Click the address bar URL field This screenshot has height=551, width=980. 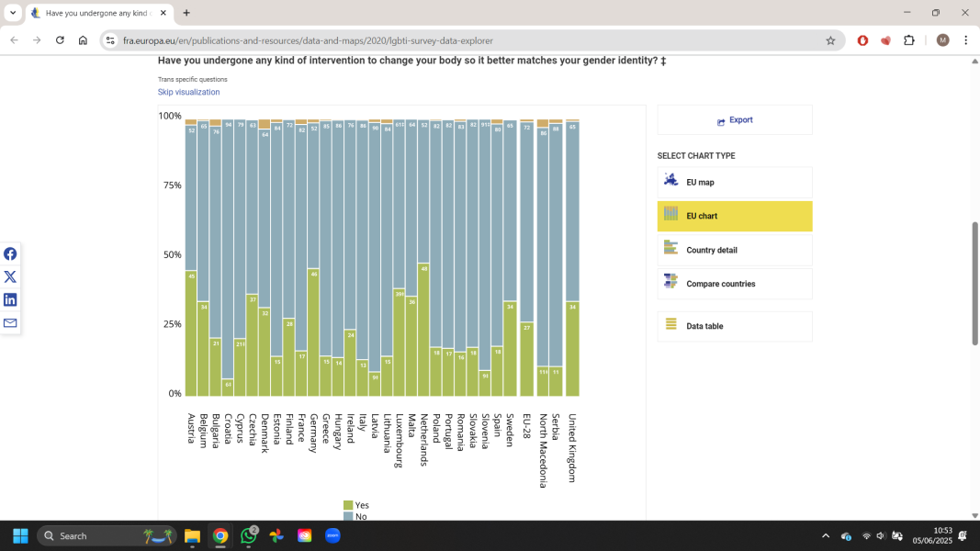[459, 40]
